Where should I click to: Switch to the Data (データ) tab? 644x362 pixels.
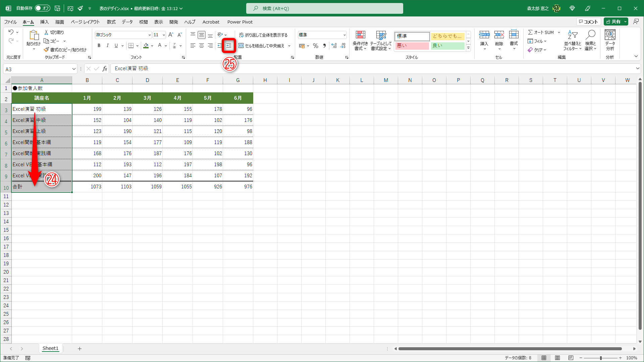click(127, 22)
